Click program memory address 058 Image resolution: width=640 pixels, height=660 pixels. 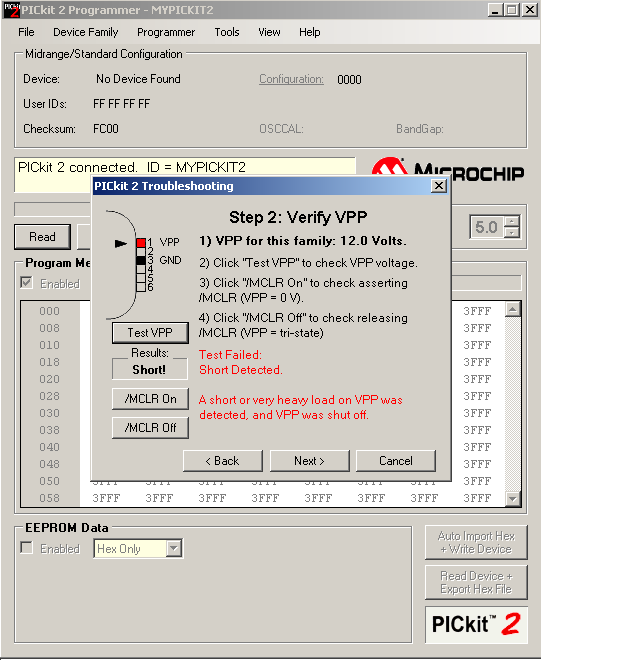[x=49, y=498]
